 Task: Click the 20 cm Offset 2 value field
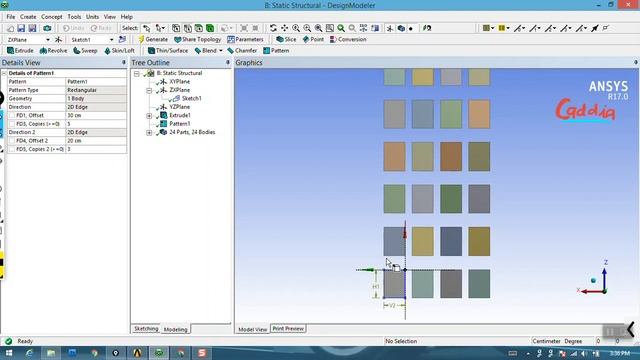click(96, 141)
